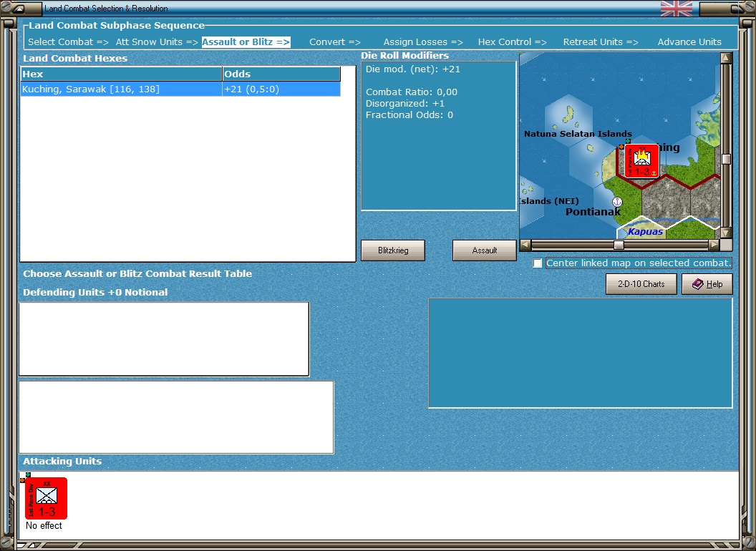Click the Blitzkrieg button
This screenshot has height=551, width=756.
coord(393,250)
